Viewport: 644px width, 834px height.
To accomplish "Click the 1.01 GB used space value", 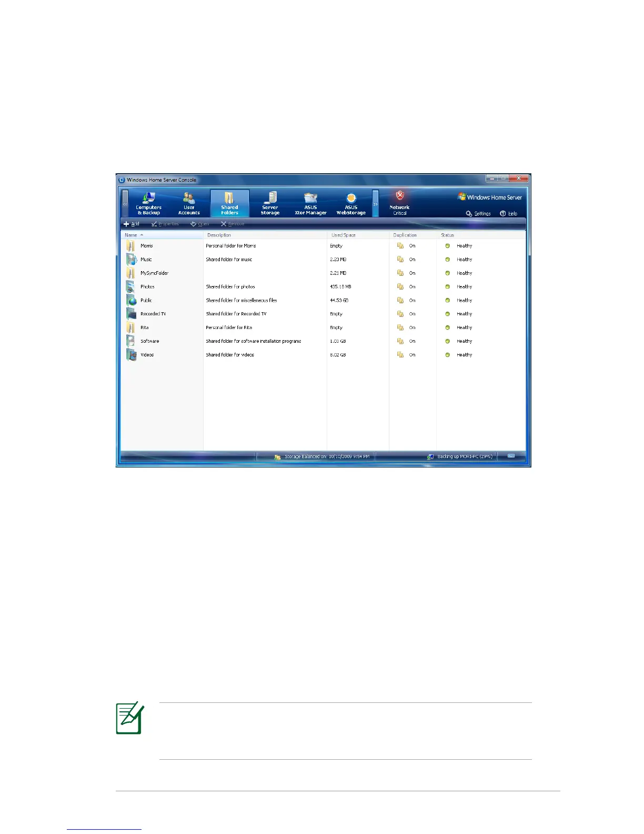I will (x=338, y=341).
